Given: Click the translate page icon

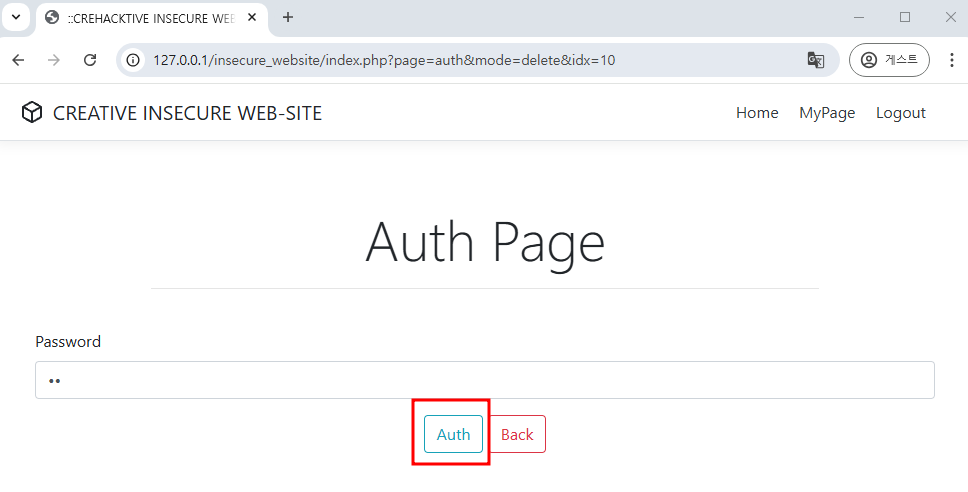Looking at the screenshot, I should 816,60.
